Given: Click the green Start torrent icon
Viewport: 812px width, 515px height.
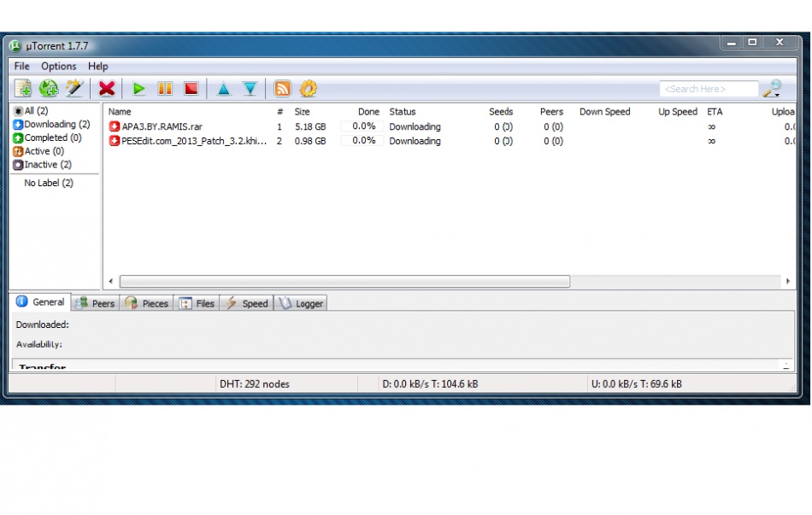Looking at the screenshot, I should pos(138,89).
